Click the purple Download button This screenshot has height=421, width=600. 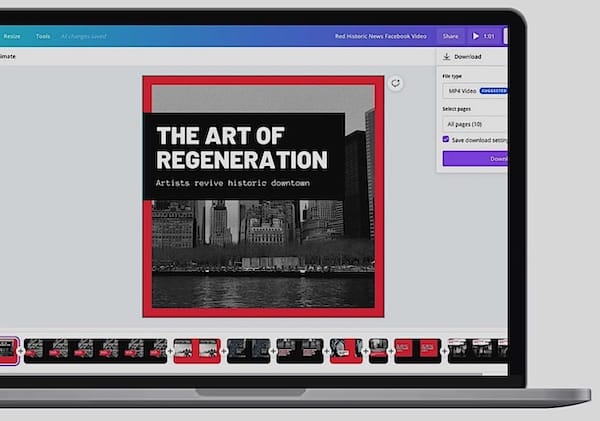pyautogui.click(x=475, y=158)
